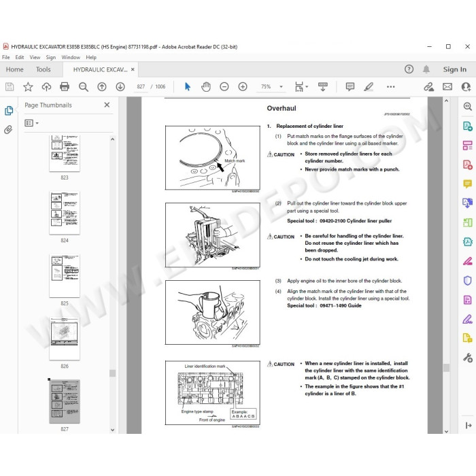Open the Create PDF tool
This screenshot has width=476, height=476.
468,165
